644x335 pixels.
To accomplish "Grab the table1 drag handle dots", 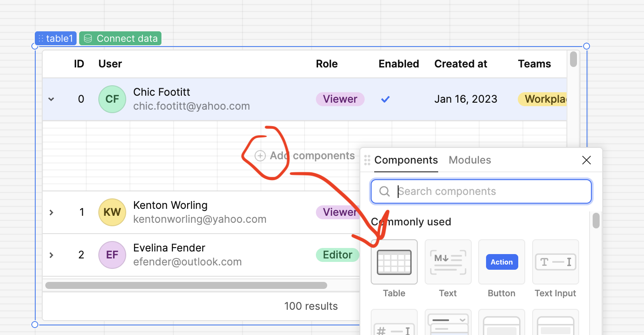I will coord(41,39).
